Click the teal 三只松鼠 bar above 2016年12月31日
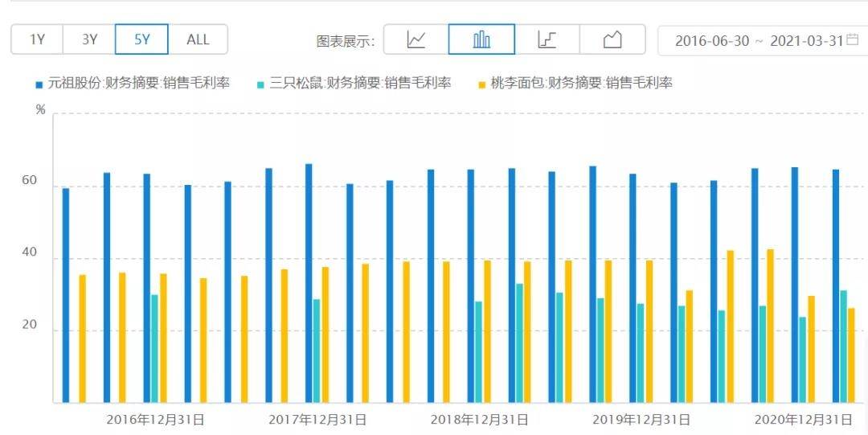The image size is (868, 435). coord(154,348)
